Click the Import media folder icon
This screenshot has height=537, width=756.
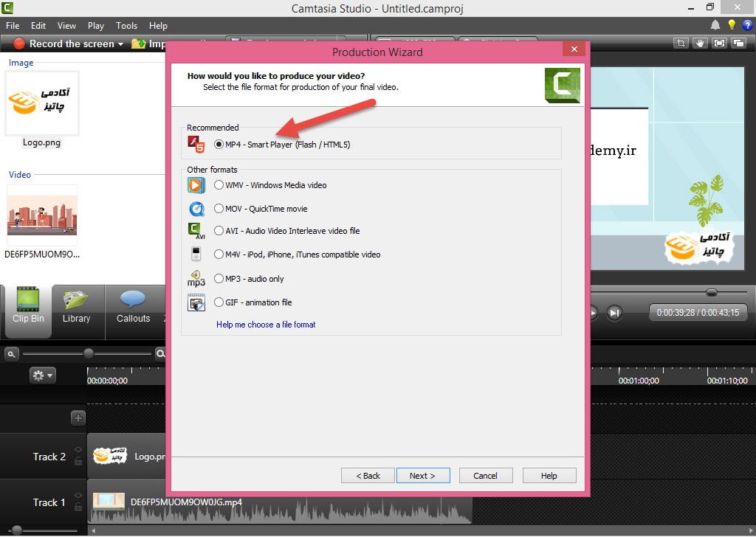pos(139,44)
